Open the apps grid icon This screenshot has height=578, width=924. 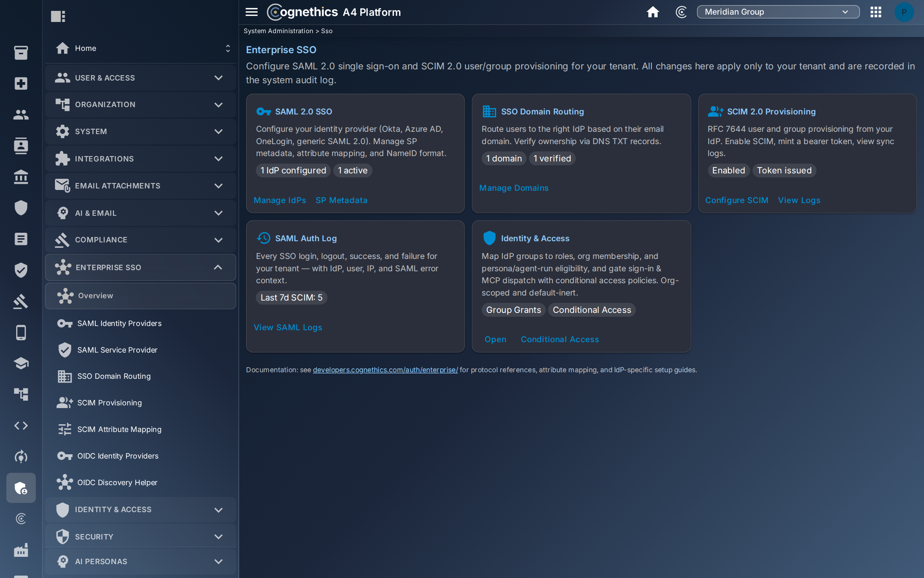pyautogui.click(x=875, y=12)
